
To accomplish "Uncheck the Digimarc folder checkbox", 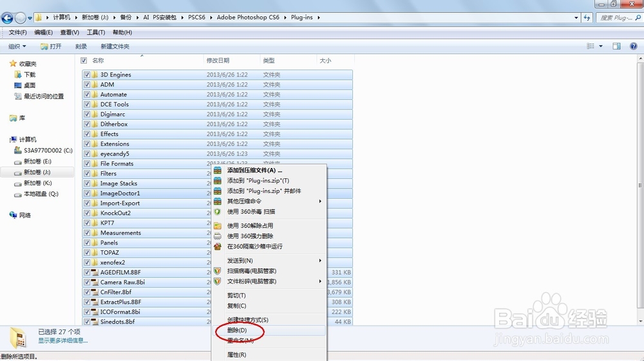I will coord(87,114).
